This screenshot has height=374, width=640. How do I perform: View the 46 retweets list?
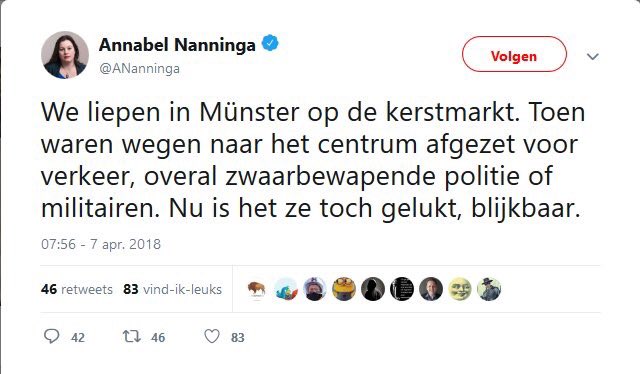(77, 289)
